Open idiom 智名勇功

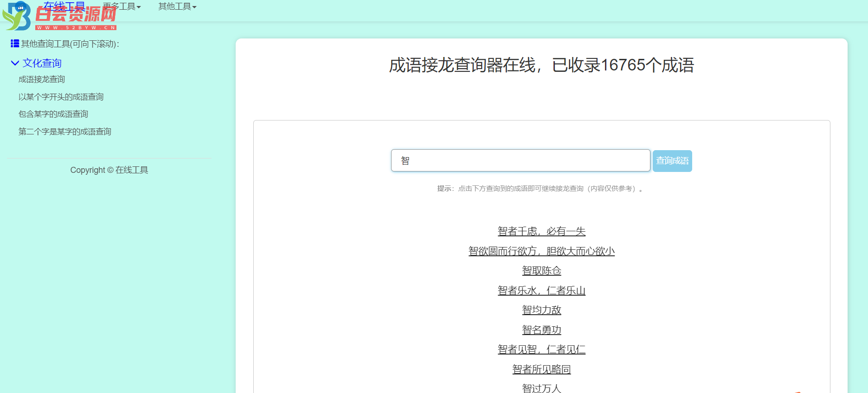[541, 330]
